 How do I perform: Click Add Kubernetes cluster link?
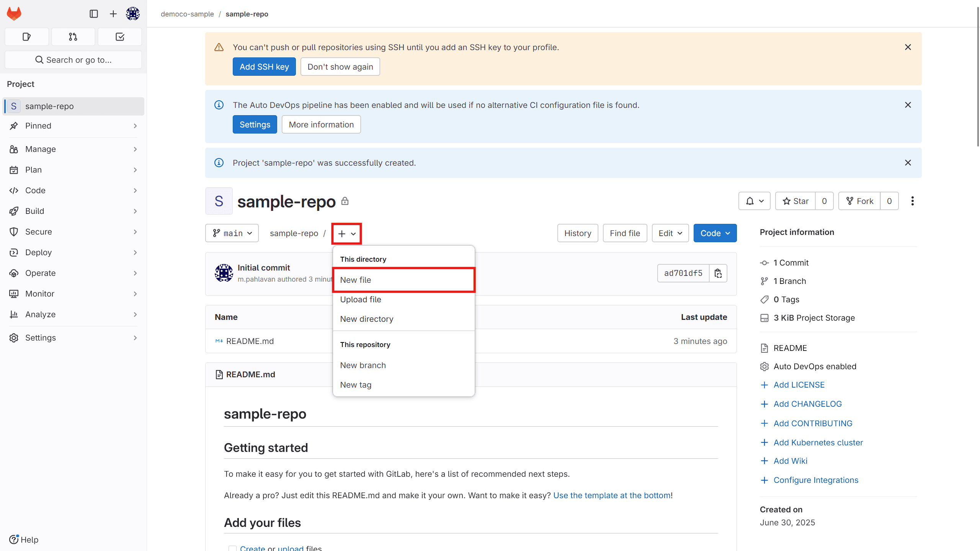818,442
